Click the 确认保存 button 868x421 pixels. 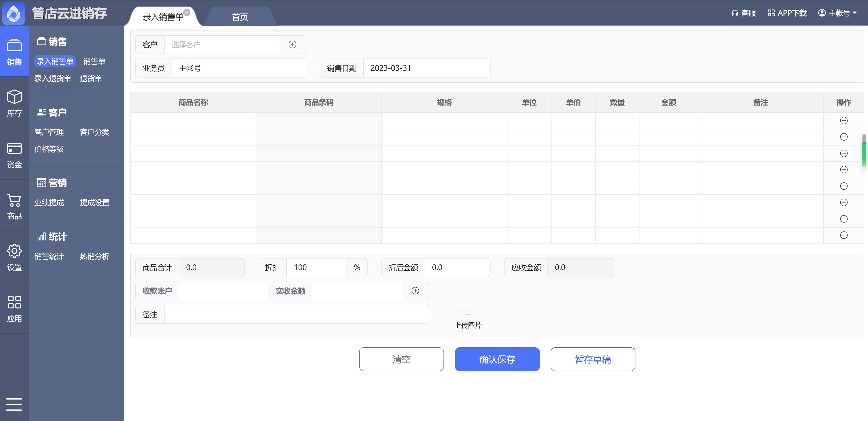pos(497,359)
